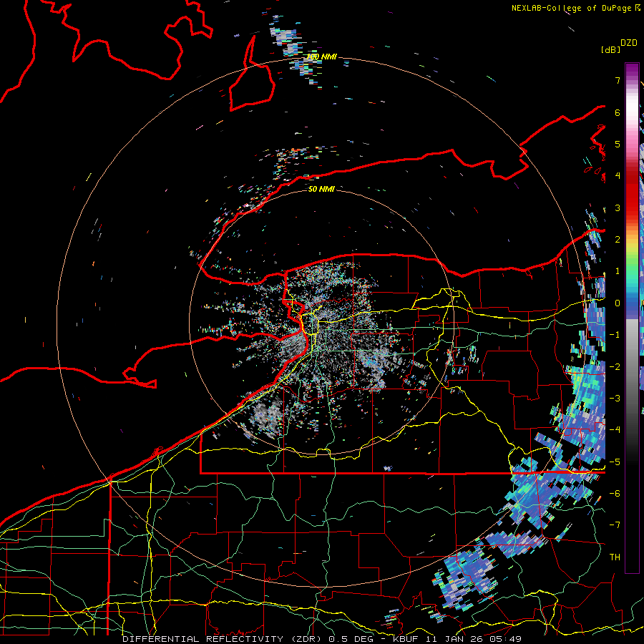Image resolution: width=644 pixels, height=644 pixels.
Task: Click the DZD label above the color scale
Action: pyautogui.click(x=629, y=43)
